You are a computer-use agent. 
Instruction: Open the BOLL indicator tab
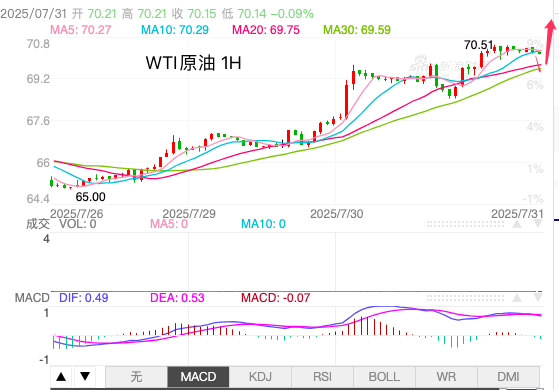point(384,377)
